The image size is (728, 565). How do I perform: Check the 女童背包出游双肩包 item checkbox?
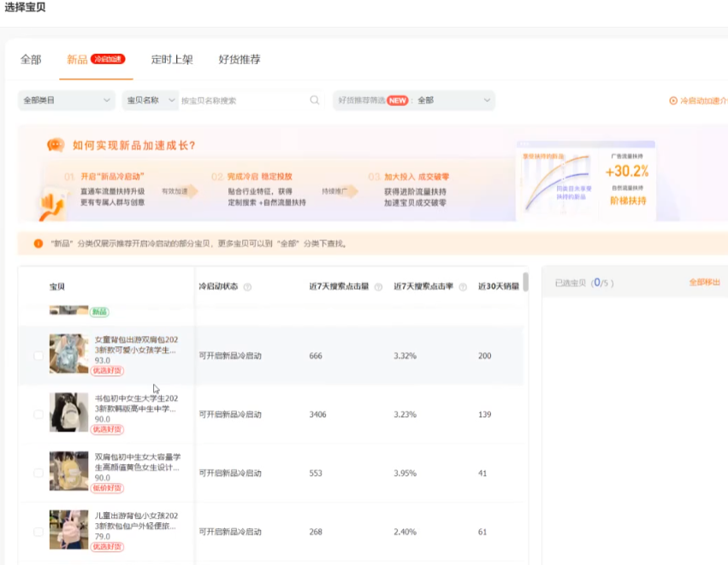point(38,356)
